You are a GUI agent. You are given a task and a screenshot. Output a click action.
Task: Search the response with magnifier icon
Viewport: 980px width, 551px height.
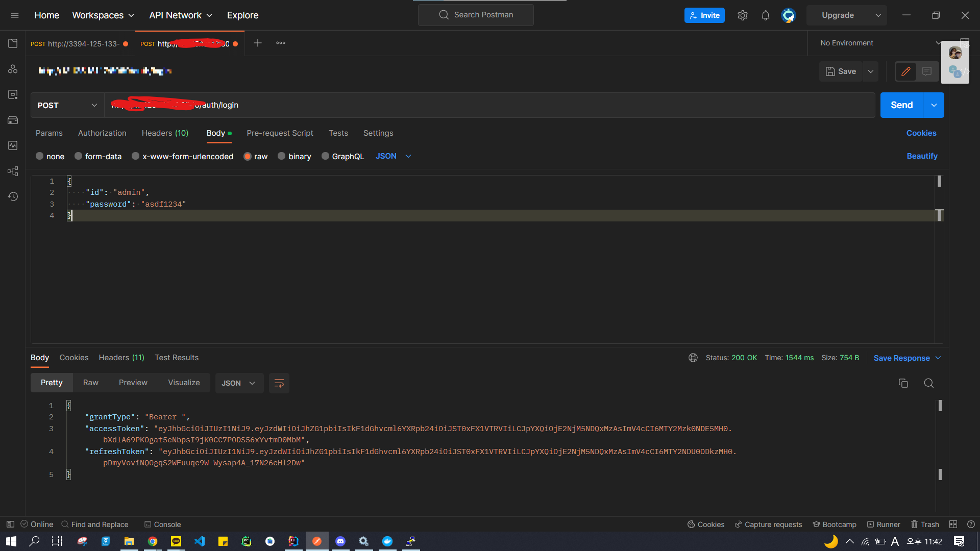pyautogui.click(x=928, y=383)
